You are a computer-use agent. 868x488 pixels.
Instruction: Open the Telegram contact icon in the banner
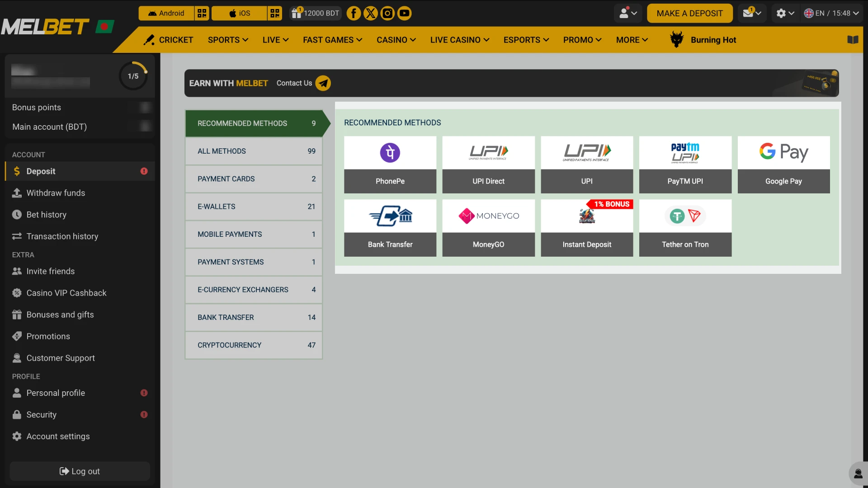(323, 83)
